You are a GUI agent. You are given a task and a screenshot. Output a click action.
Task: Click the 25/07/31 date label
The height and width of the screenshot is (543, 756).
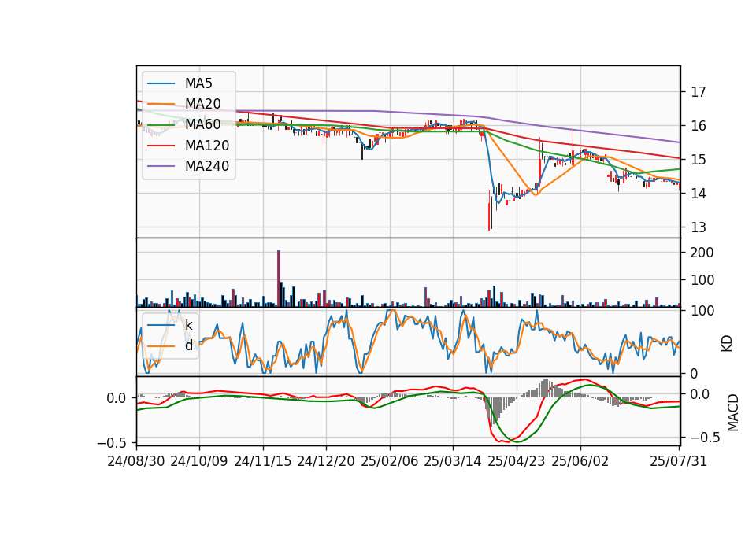point(679,461)
